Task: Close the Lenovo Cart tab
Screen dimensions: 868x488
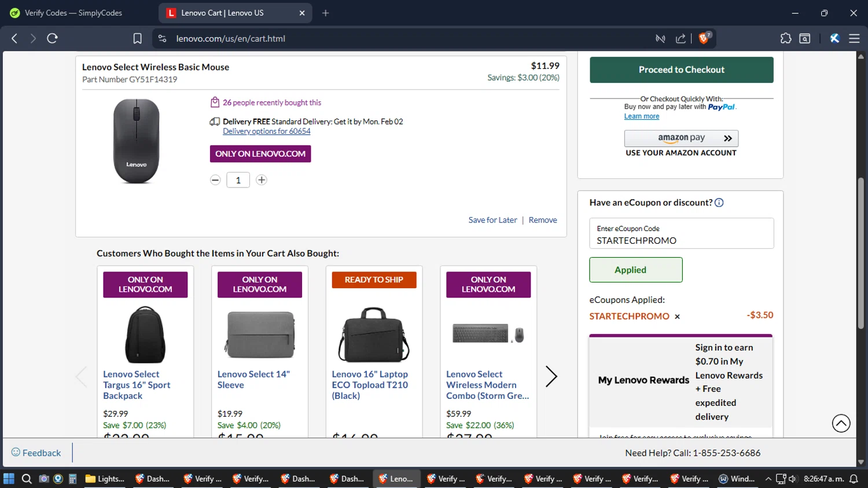Action: point(301,13)
